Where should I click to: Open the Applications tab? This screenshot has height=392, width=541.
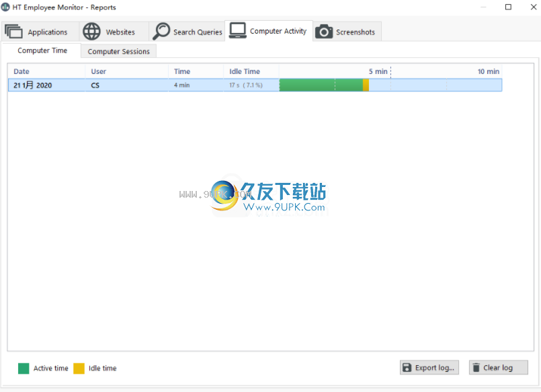pyautogui.click(x=41, y=32)
